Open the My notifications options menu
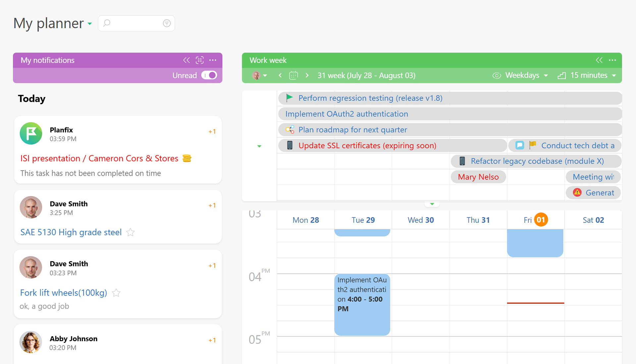 click(x=213, y=60)
